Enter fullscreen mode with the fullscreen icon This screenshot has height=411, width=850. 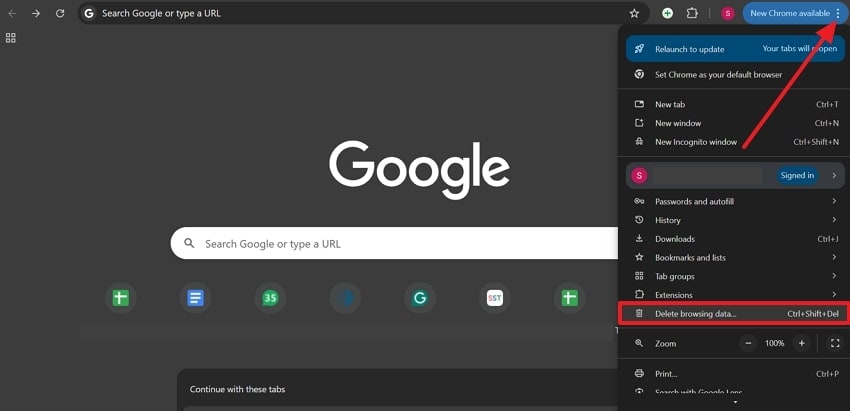835,343
